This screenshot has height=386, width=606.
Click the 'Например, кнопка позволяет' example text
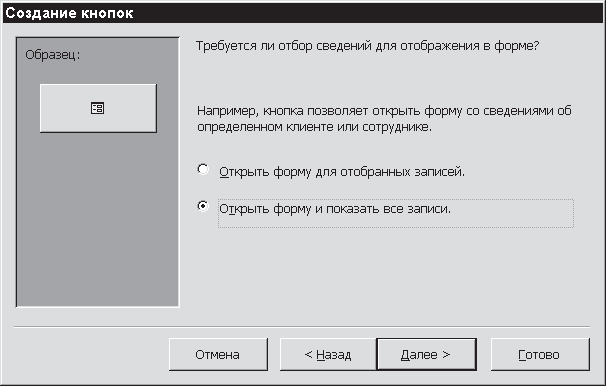point(384,119)
